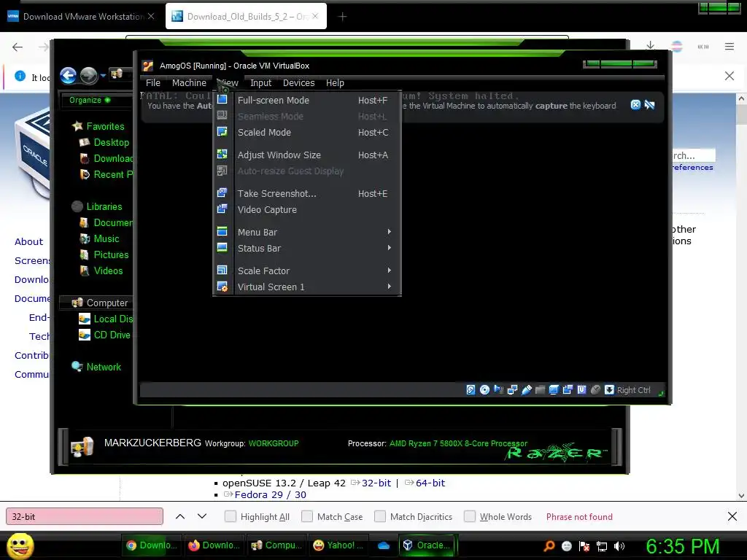Screen dimensions: 747x560
Task: Click the Explorer forward arrow button
Action: pos(88,75)
